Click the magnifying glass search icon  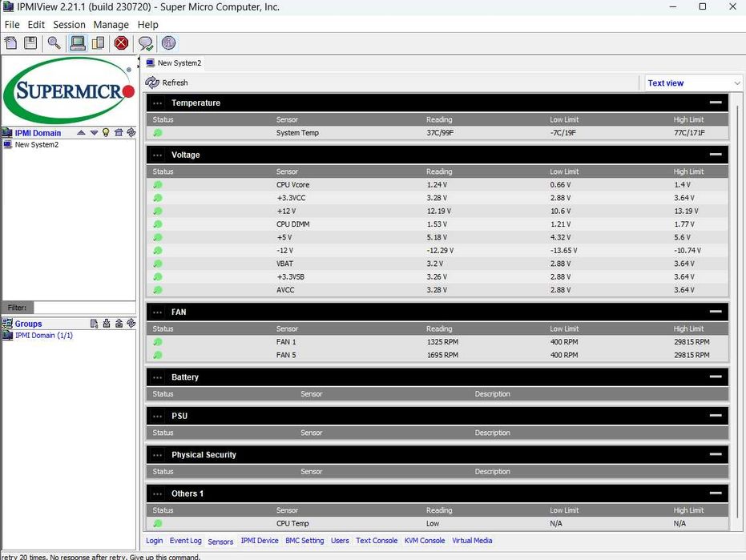coord(54,43)
